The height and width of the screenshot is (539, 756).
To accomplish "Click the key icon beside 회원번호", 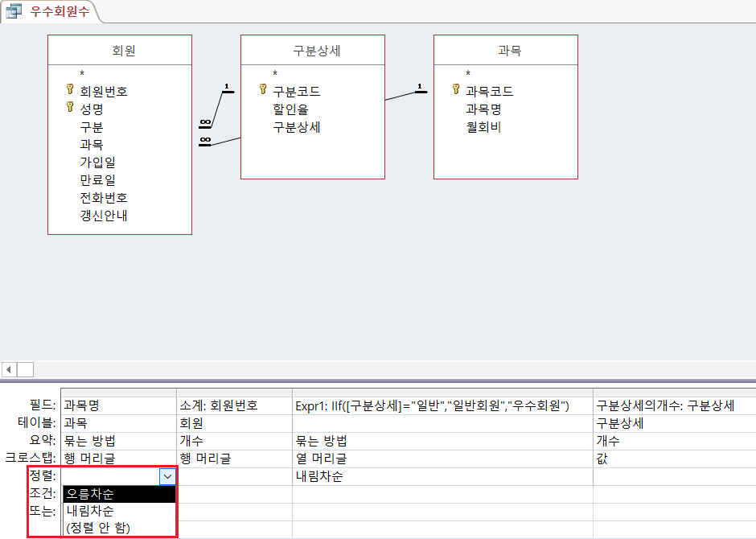I will point(70,90).
